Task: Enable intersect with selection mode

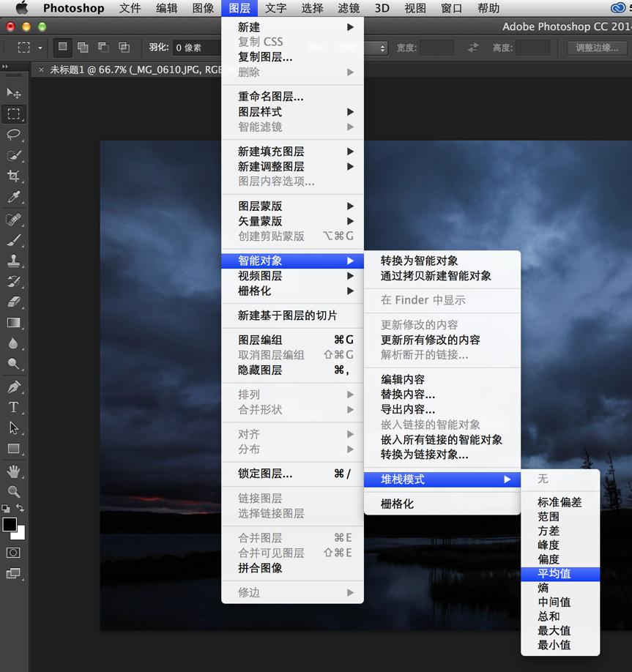Action: 124,48
